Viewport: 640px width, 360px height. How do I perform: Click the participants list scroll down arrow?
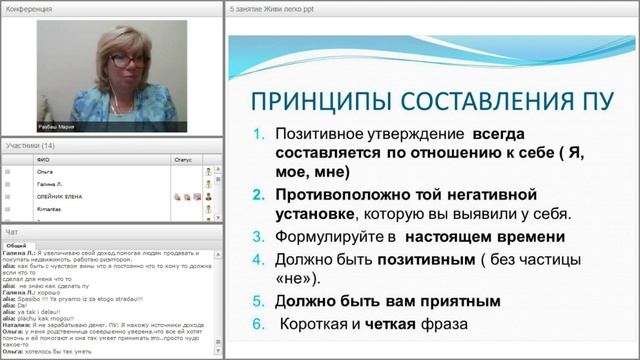(218, 218)
